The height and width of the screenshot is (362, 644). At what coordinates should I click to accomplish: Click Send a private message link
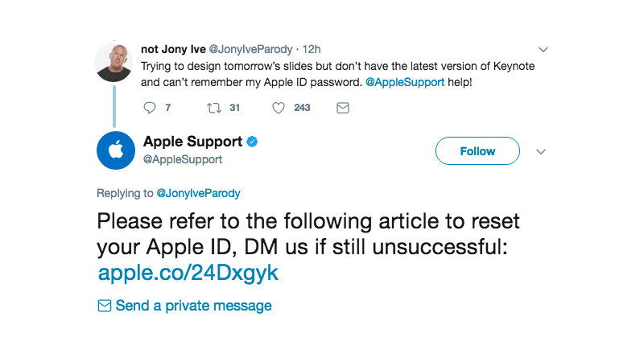click(193, 306)
